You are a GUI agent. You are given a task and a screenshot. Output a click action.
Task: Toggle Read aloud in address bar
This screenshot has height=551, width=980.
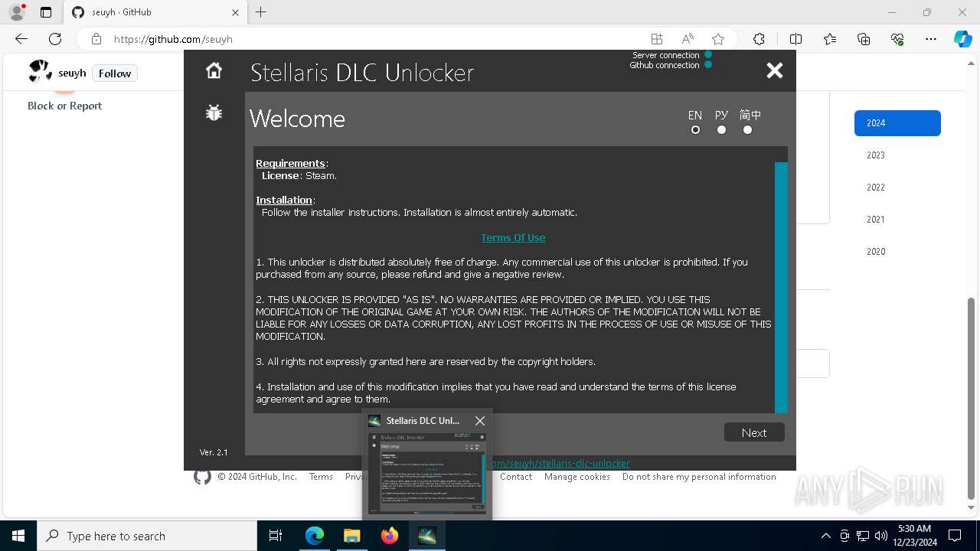(x=688, y=39)
